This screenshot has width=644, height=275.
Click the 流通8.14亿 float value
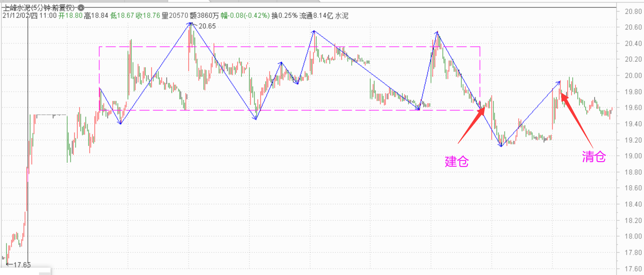[x=316, y=16]
